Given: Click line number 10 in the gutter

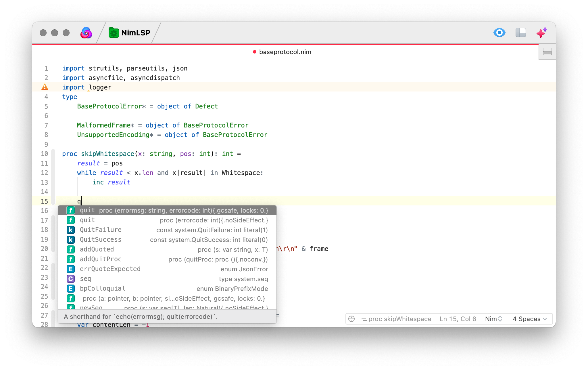Looking at the screenshot, I should [x=45, y=154].
